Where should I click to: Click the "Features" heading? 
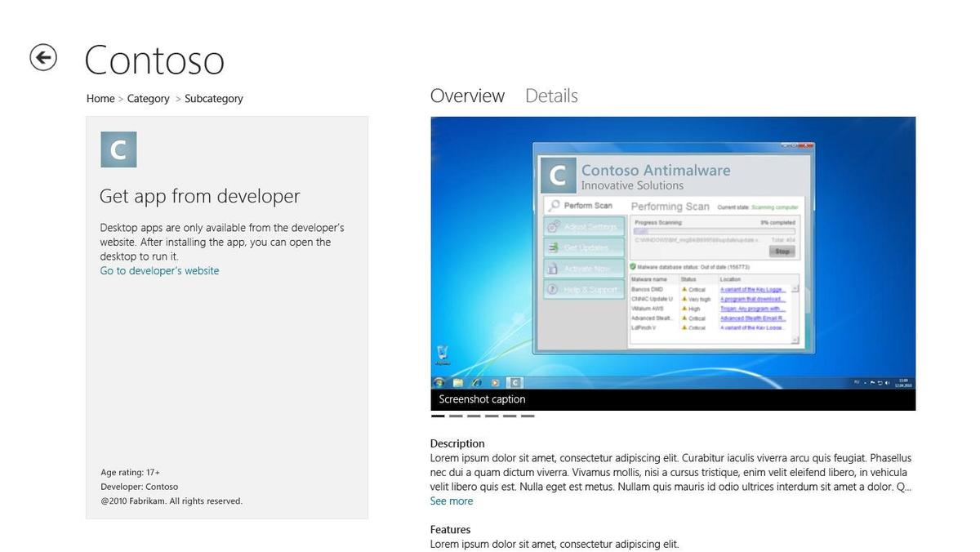[451, 529]
